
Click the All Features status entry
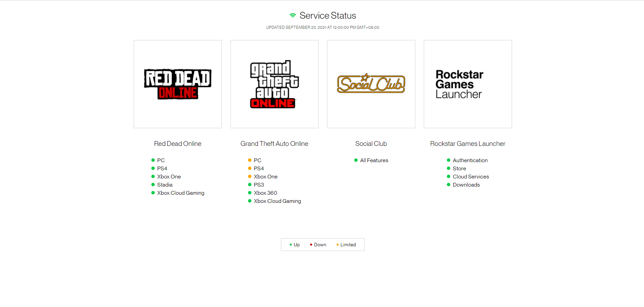(x=371, y=160)
